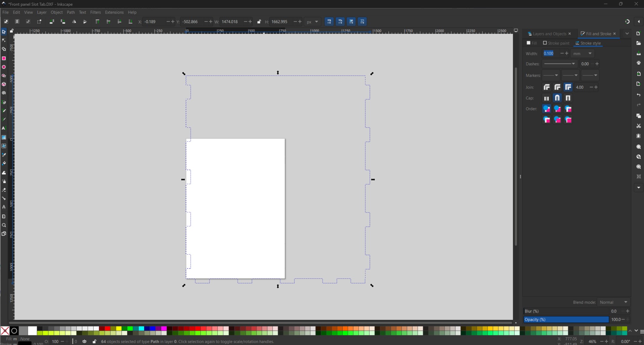Select the Text tool

pos(4,128)
